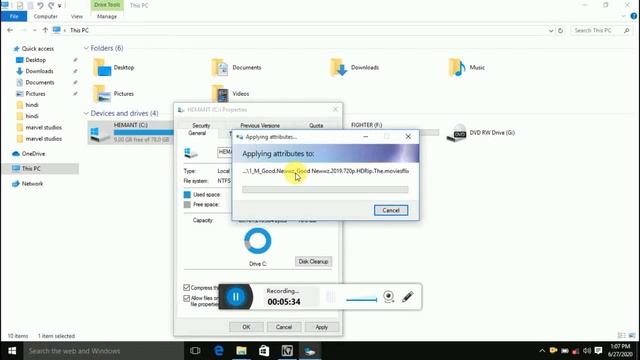The image size is (640, 360).
Task: Undo using the quick access toolbar arrow
Action: pyautogui.click(x=40, y=5)
